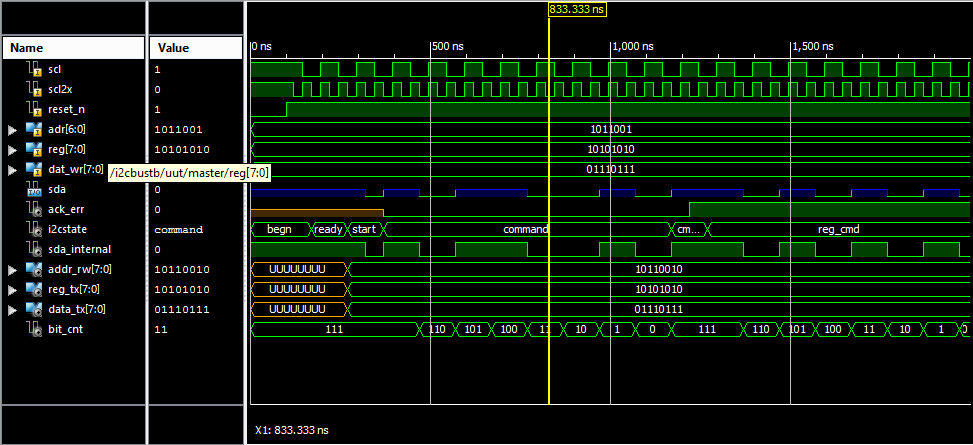Expand the reg[7:0] bus
This screenshot has width=973, height=445.
click(11, 150)
